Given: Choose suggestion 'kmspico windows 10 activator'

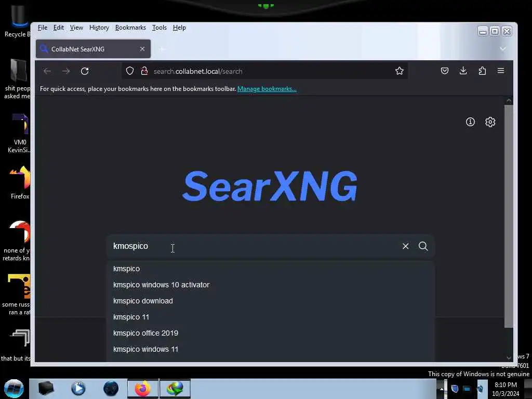Looking at the screenshot, I should pyautogui.click(x=270, y=285).
